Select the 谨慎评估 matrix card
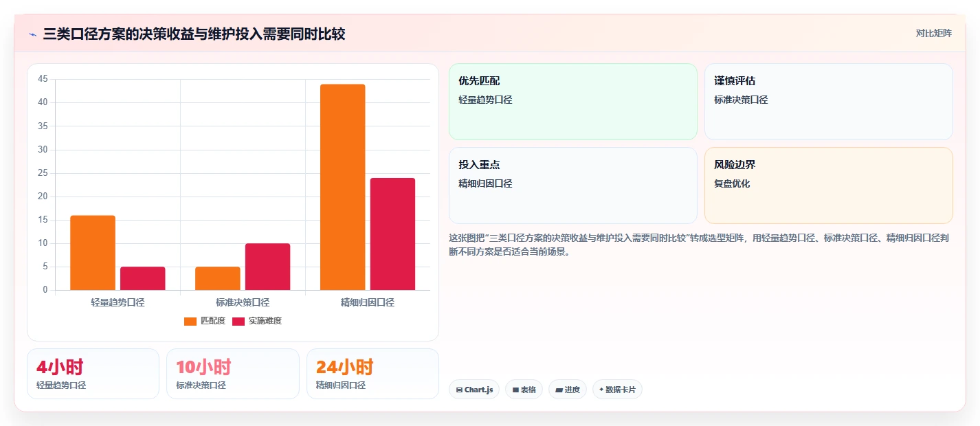Screen dimensions: 980x426 coord(829,102)
